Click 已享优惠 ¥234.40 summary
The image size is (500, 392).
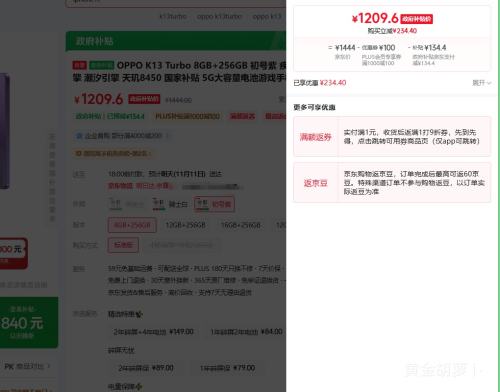click(x=320, y=83)
